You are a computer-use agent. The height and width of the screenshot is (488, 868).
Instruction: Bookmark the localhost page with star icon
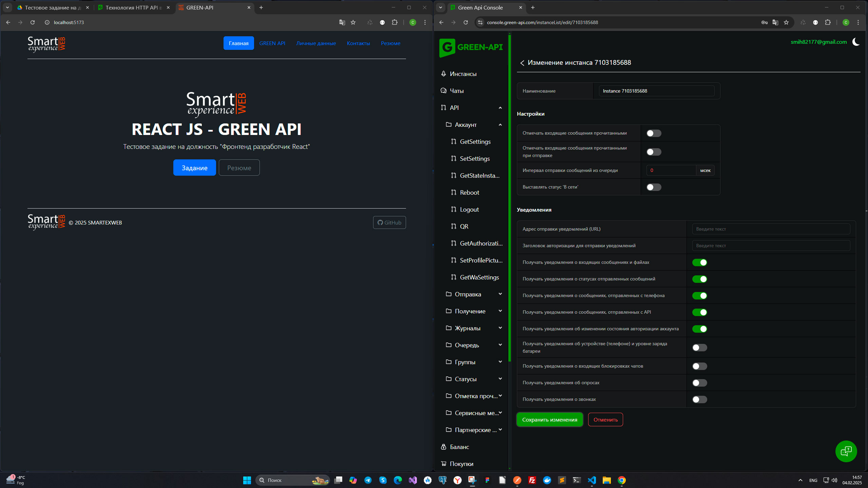(353, 22)
